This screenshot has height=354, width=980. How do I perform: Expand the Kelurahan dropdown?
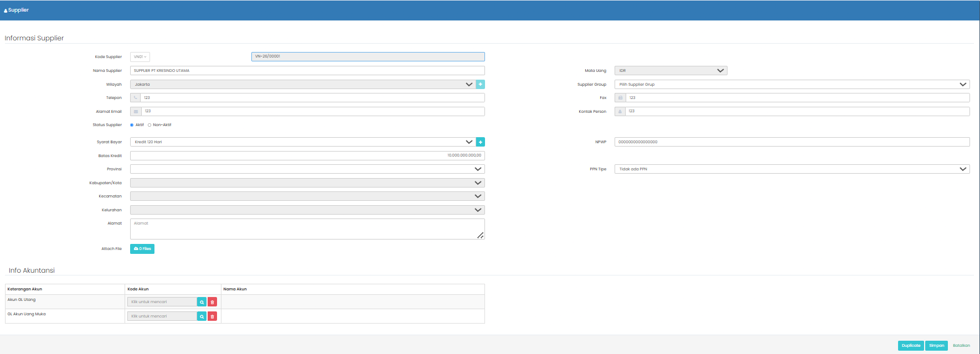(307, 210)
